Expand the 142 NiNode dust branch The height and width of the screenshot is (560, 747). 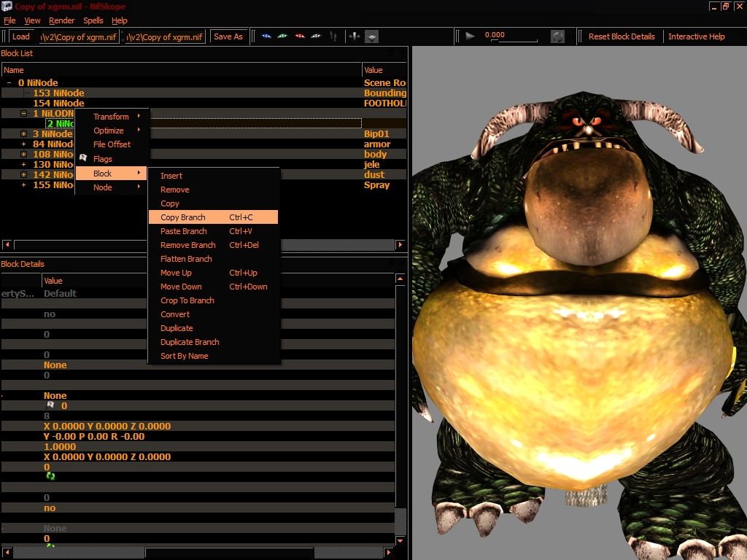point(24,175)
